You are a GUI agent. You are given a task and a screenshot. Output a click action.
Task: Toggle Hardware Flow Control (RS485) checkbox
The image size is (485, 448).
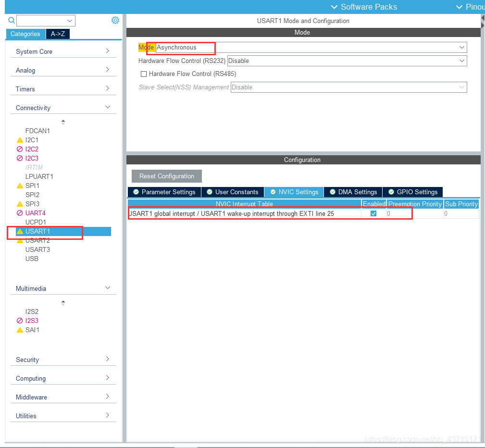144,74
